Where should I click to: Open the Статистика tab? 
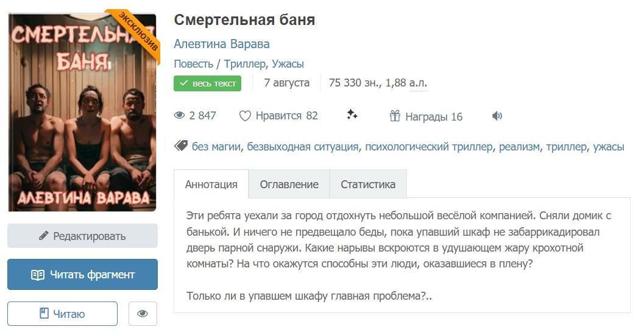[368, 184]
